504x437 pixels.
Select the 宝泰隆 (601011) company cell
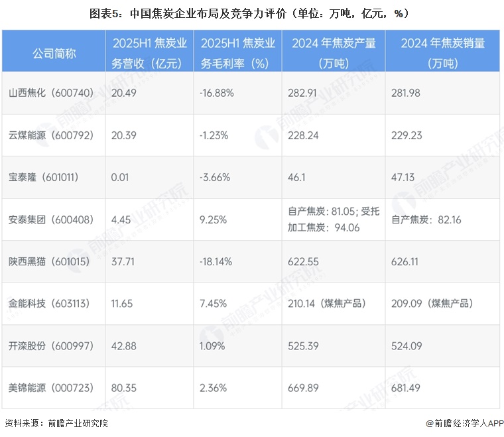point(43,177)
